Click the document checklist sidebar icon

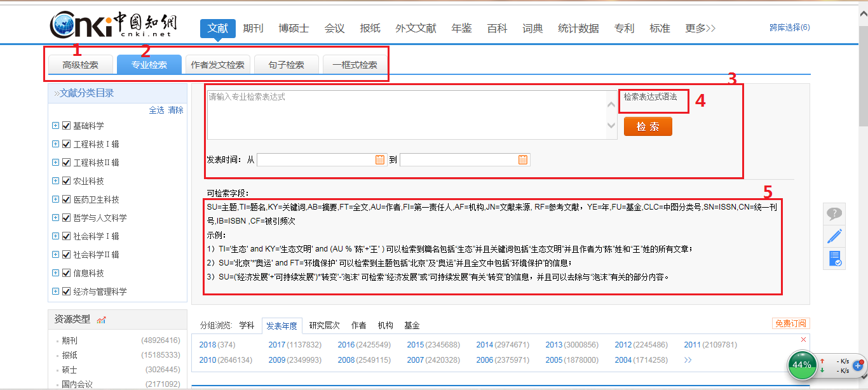click(x=834, y=259)
